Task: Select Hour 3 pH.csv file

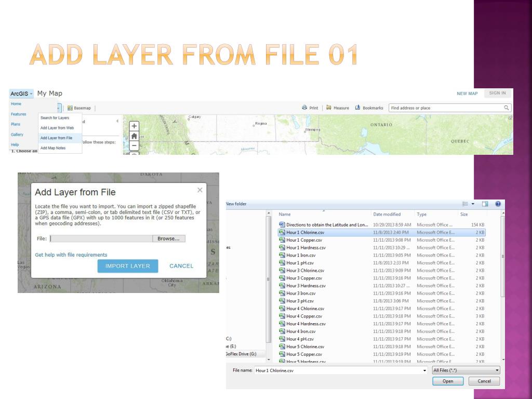Action: tap(382, 301)
